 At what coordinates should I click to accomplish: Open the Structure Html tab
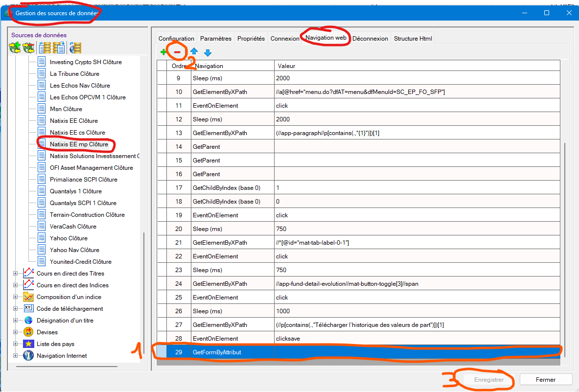coord(413,39)
